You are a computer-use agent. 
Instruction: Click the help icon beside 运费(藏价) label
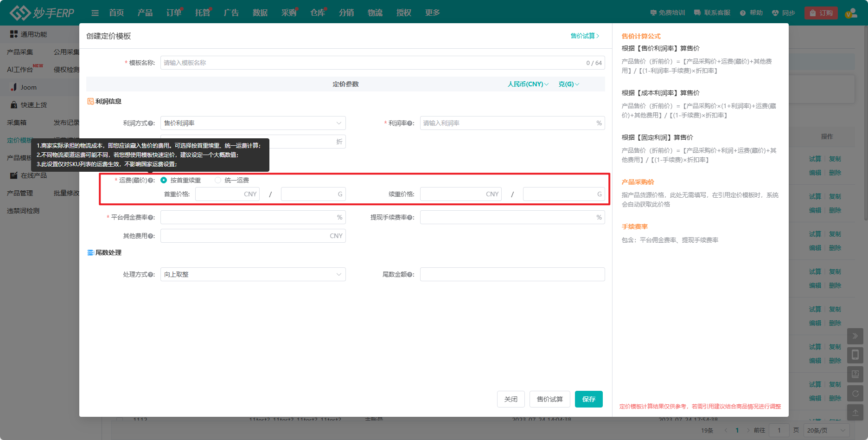[x=150, y=181]
